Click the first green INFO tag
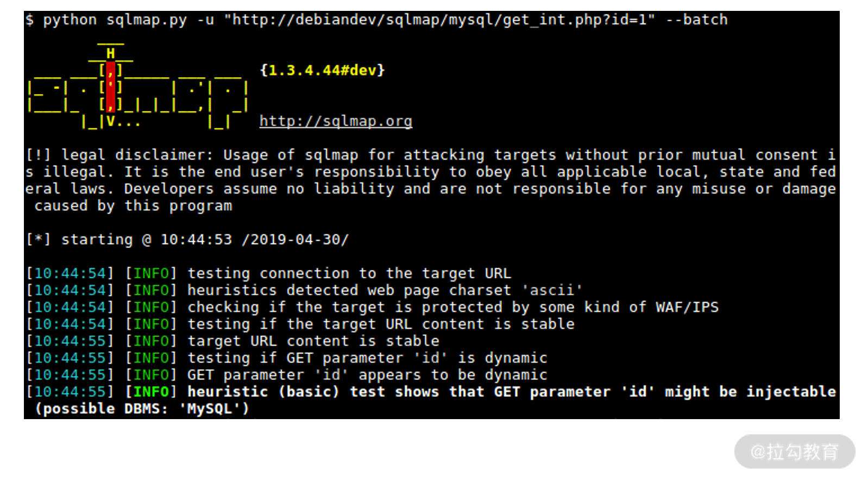The height and width of the screenshot is (480, 868). 151,273
